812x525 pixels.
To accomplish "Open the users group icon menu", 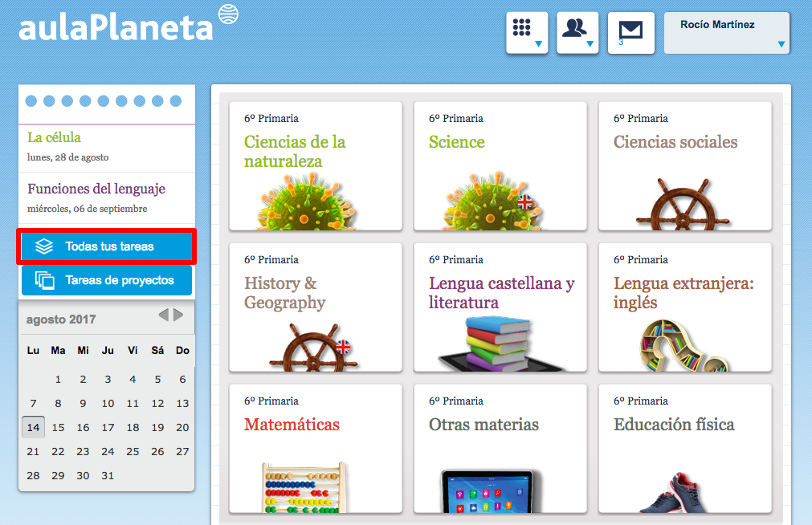I will (x=577, y=32).
